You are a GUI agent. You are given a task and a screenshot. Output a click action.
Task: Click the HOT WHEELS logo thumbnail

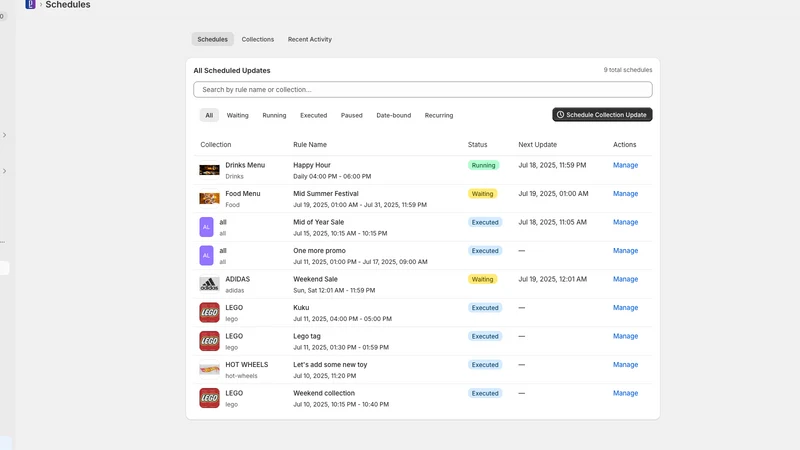(x=209, y=369)
